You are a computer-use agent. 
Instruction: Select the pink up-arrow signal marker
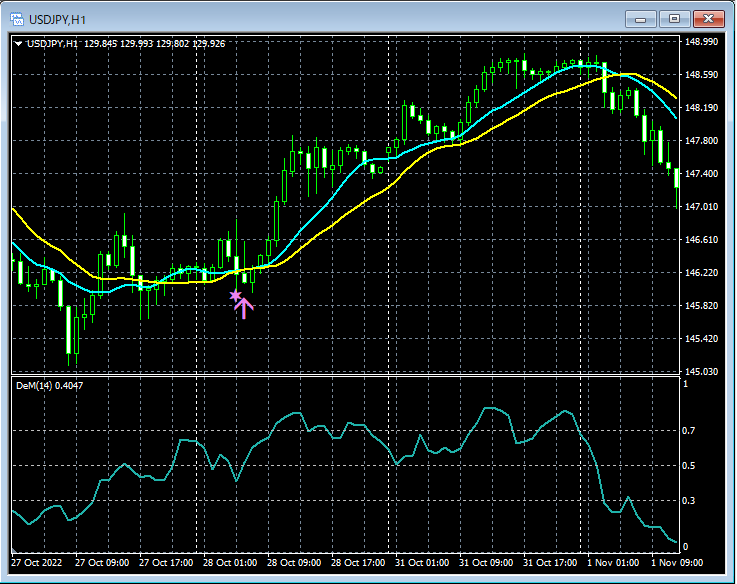pyautogui.click(x=244, y=308)
